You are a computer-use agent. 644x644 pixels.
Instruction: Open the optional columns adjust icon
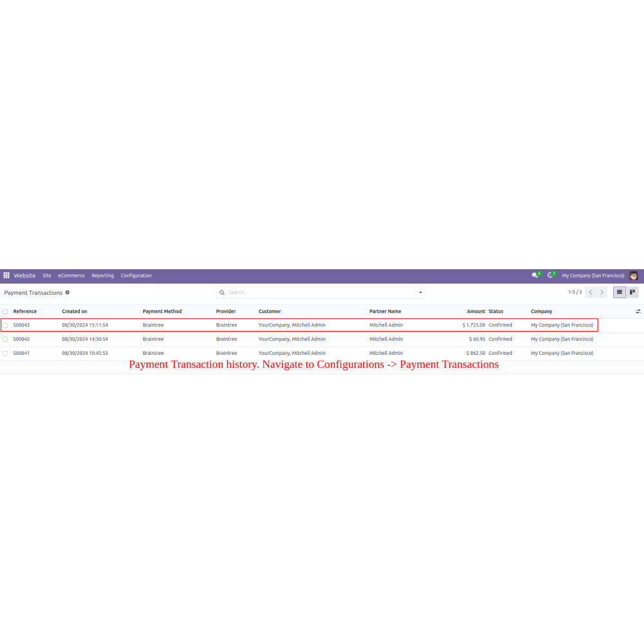(x=638, y=312)
